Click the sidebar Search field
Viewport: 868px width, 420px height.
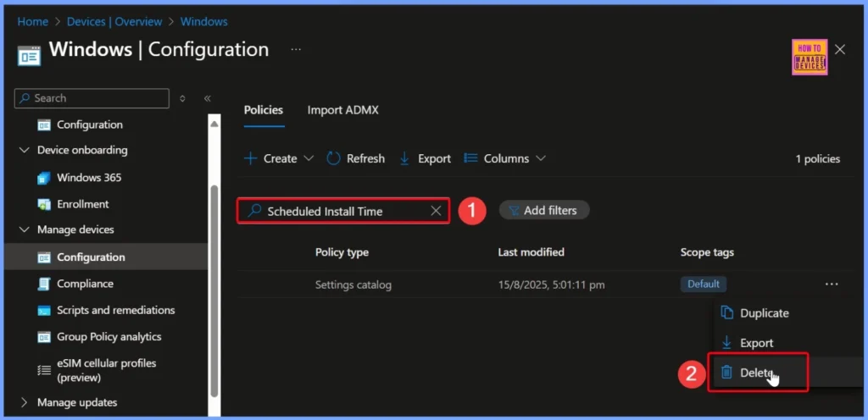click(x=92, y=98)
